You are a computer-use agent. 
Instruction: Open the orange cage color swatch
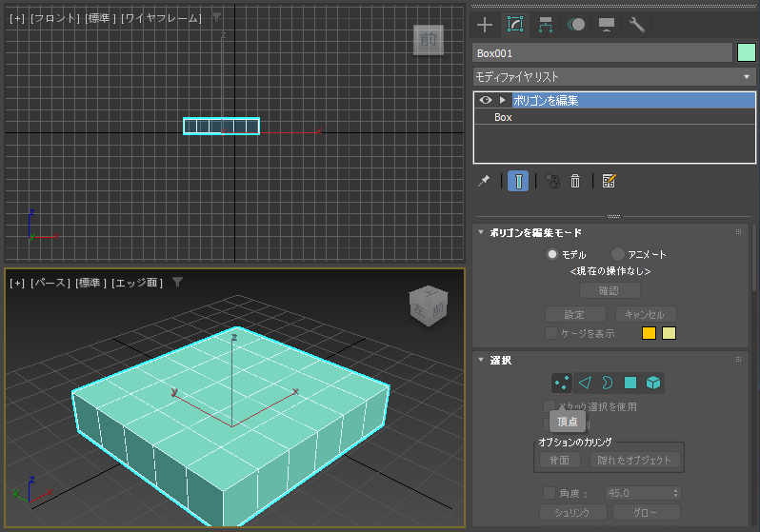click(649, 333)
